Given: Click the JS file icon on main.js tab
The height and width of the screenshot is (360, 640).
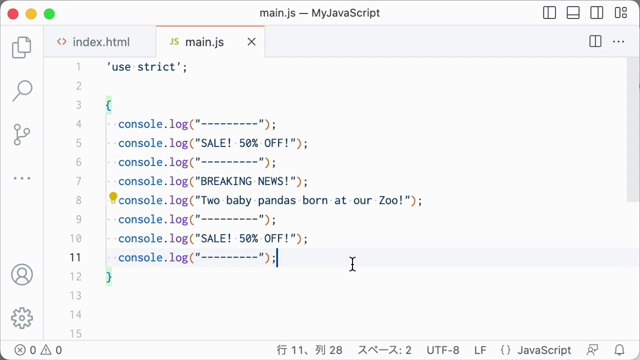Looking at the screenshot, I should [x=174, y=42].
